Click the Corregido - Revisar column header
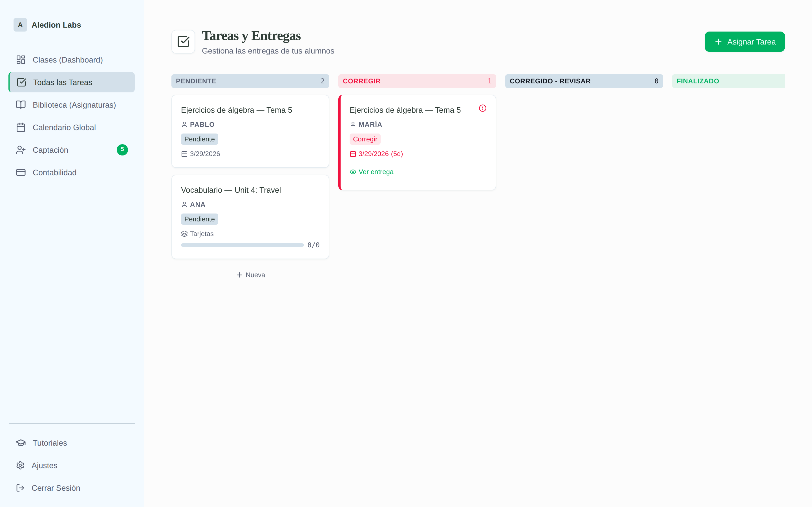Screen dimensions: 812x507 584,81
